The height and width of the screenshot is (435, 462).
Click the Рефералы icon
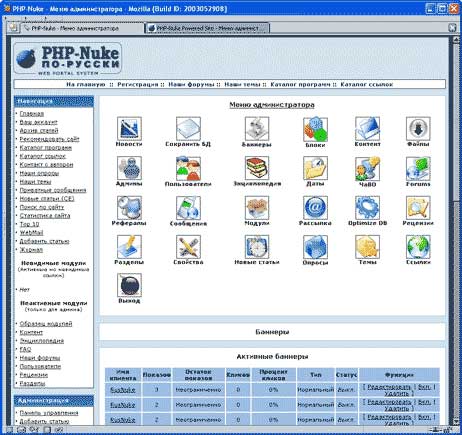[x=129, y=208]
